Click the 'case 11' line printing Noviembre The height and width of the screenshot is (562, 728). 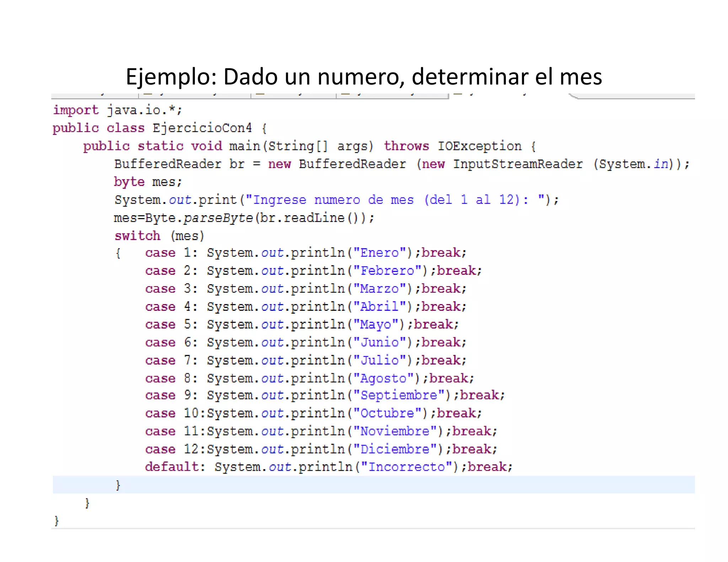[321, 431]
